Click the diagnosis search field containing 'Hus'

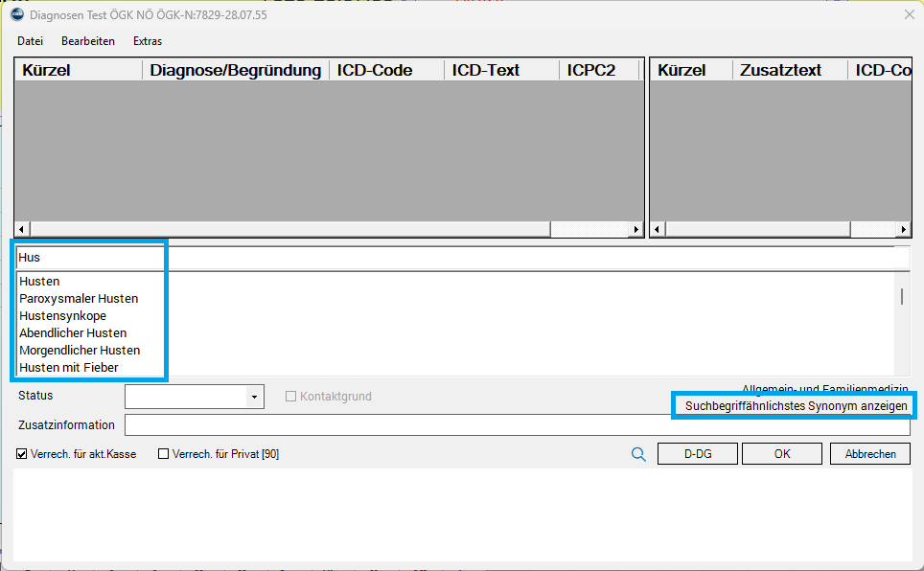pos(460,258)
